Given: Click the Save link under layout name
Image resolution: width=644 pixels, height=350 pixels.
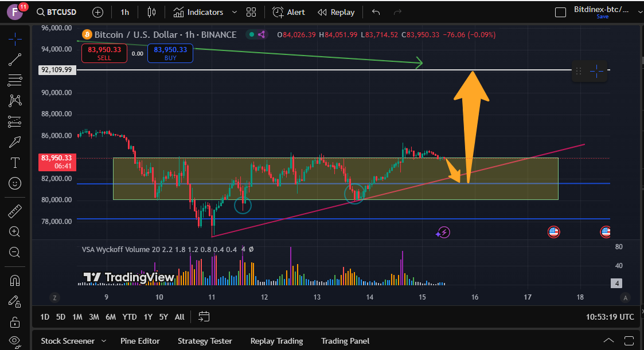Looking at the screenshot, I should pyautogui.click(x=603, y=17).
